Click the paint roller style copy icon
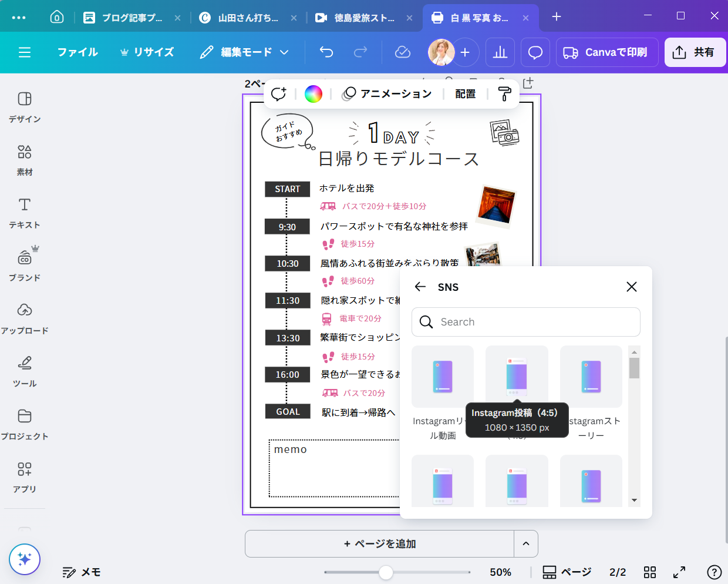The width and height of the screenshot is (728, 584). tap(504, 94)
